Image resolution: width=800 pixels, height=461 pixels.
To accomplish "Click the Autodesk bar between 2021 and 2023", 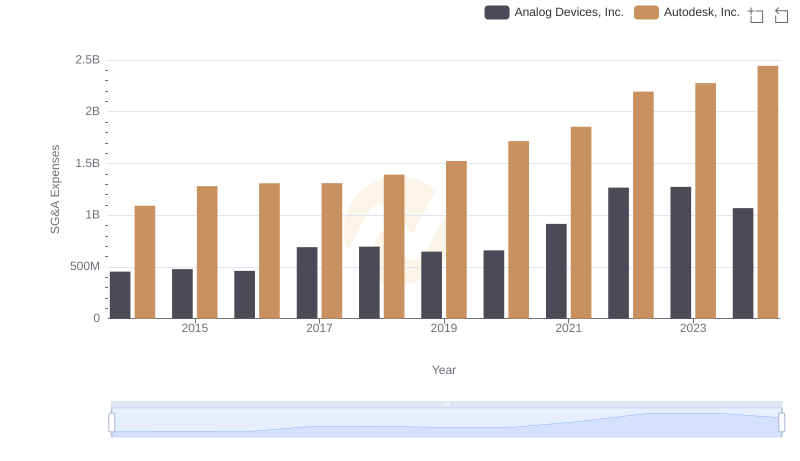I will pyautogui.click(x=643, y=205).
